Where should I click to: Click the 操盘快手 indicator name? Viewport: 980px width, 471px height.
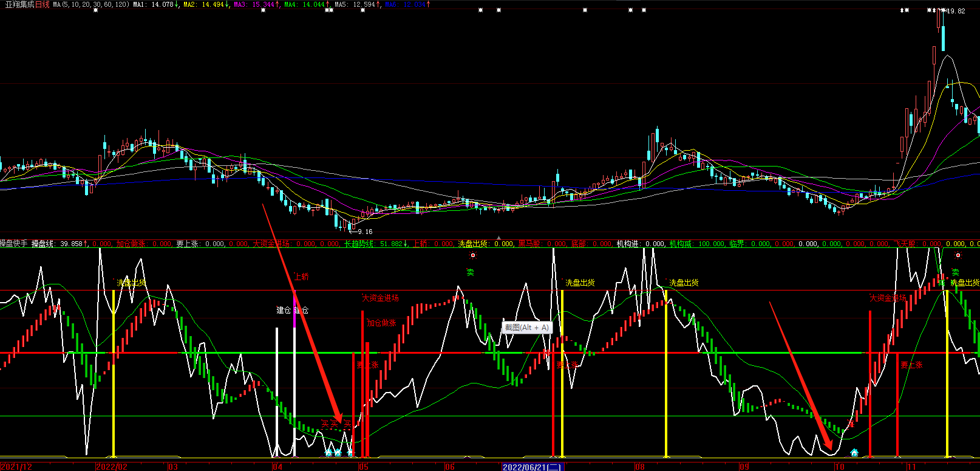[14, 244]
